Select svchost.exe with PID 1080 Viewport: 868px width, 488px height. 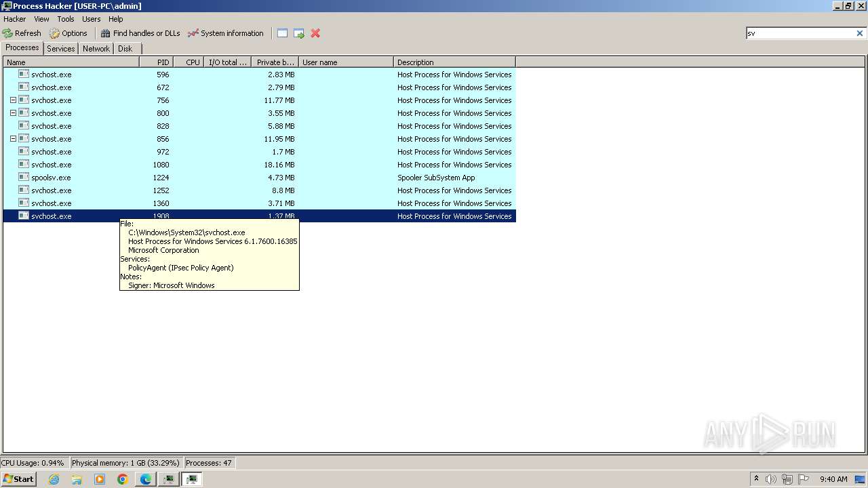260,165
